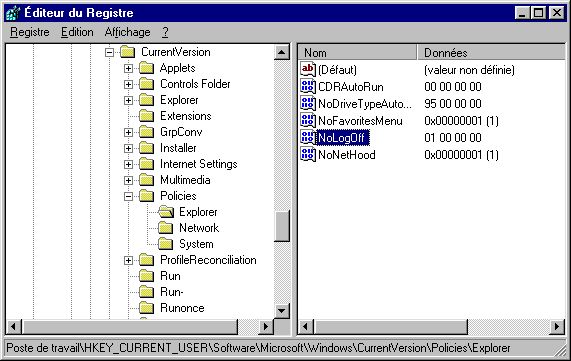Expand the Controls Folder key

click(x=128, y=85)
